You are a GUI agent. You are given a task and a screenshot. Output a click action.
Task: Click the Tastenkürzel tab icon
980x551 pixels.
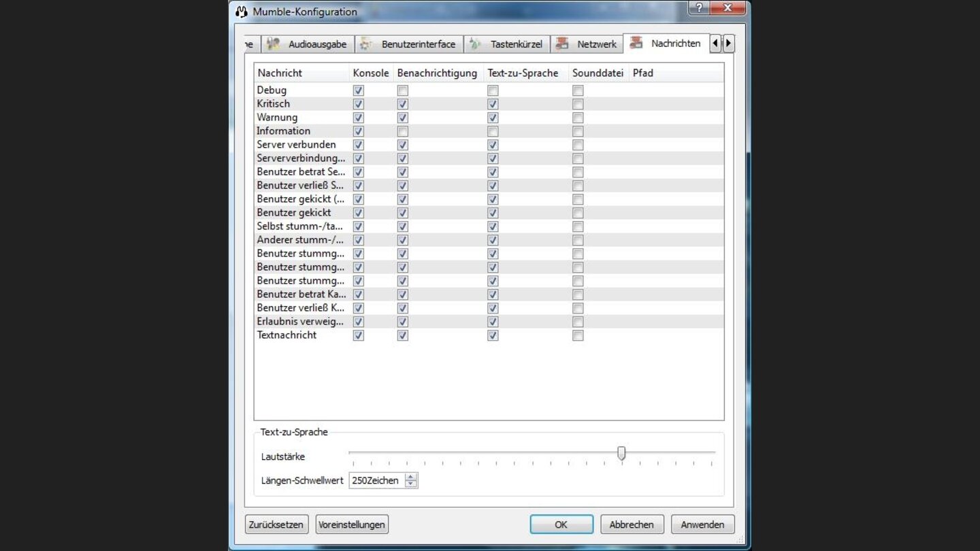(475, 44)
